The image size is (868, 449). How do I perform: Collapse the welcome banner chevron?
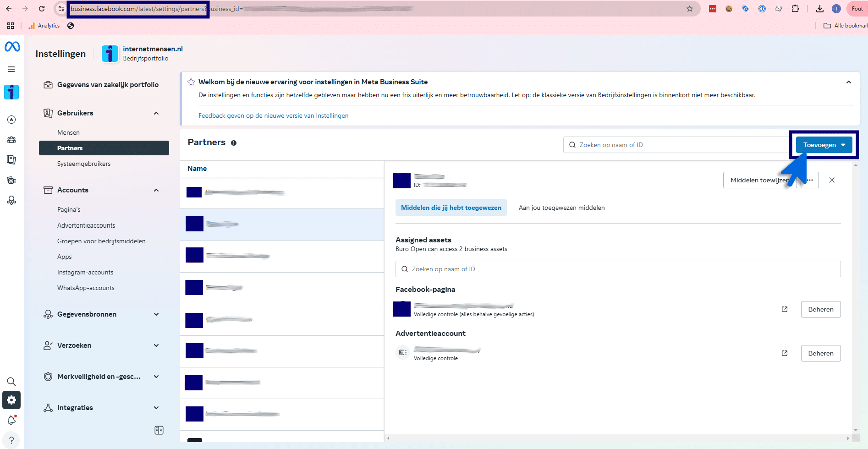pos(849,82)
